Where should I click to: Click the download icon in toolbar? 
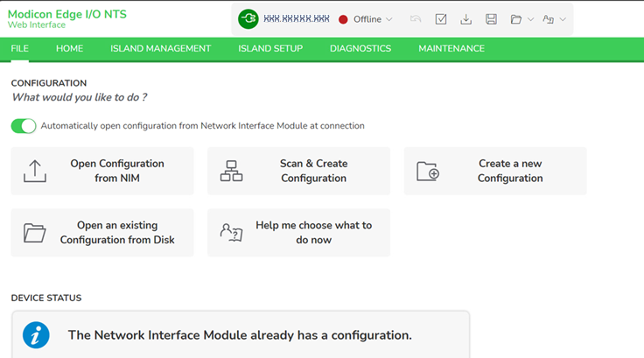point(465,19)
